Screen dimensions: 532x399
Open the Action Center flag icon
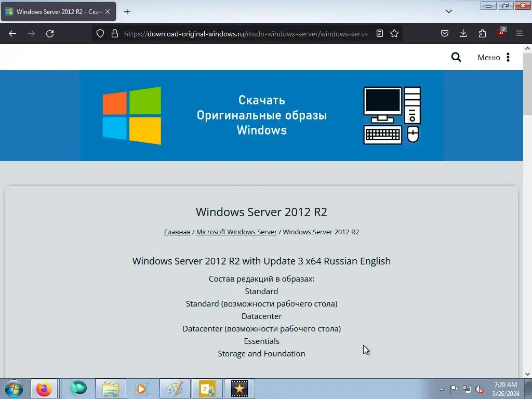454,389
